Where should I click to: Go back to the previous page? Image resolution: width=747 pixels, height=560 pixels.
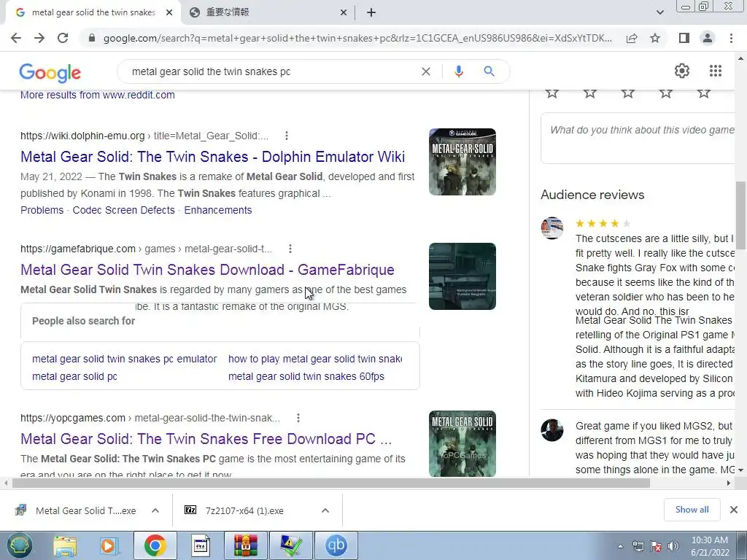(16, 38)
